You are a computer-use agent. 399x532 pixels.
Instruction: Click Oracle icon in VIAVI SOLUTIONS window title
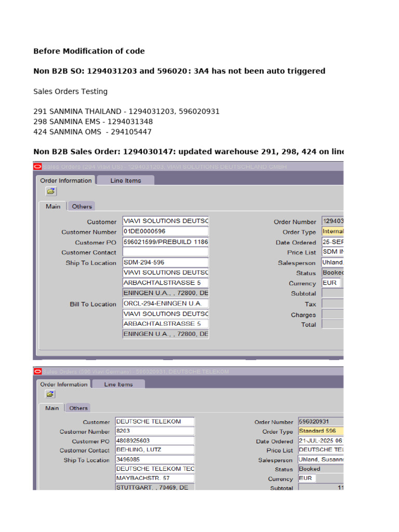coord(37,166)
